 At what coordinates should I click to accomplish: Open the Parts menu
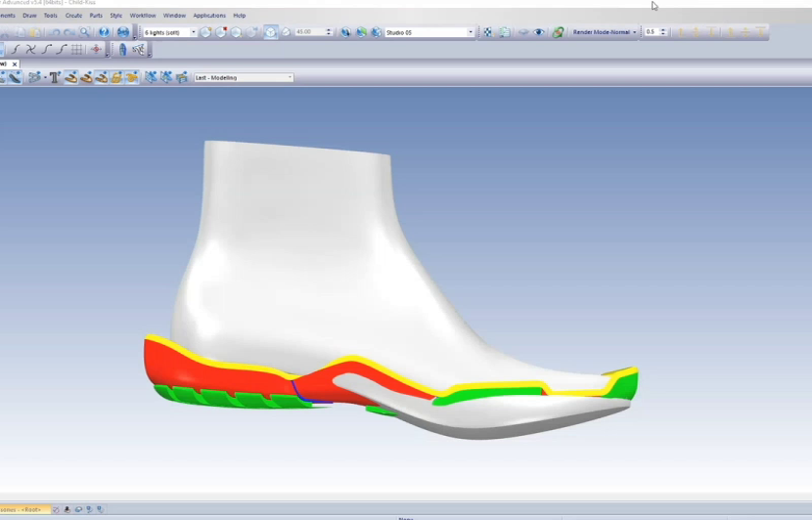96,16
